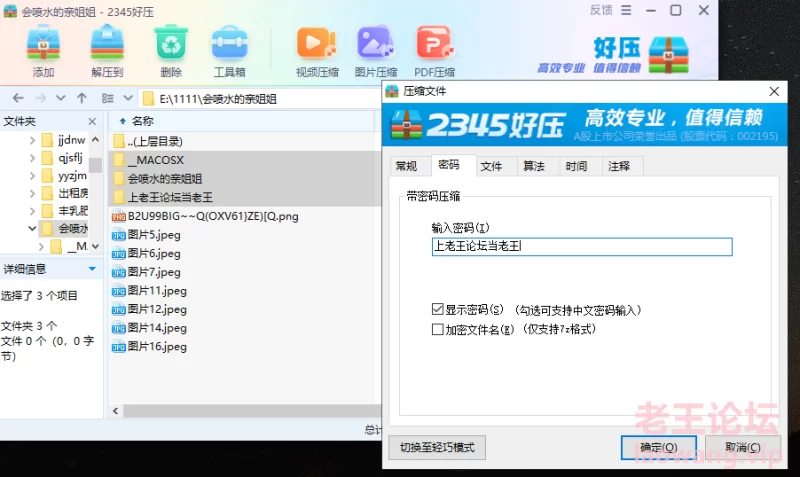Switch to the 文件 tab

(x=491, y=166)
